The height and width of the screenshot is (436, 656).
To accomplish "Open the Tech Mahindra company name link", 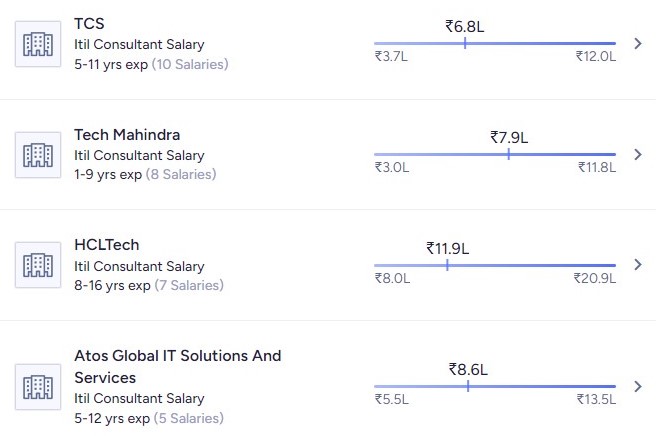I will point(127,134).
